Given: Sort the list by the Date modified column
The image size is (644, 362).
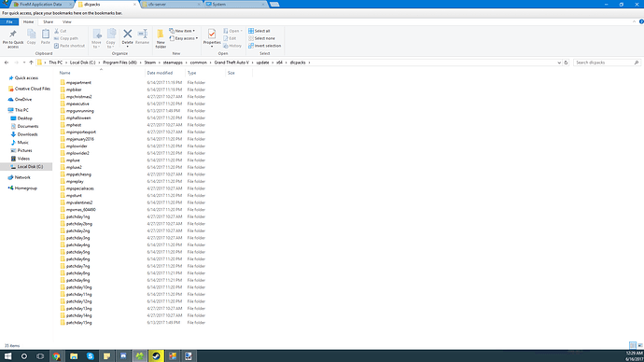Looking at the screenshot, I should pyautogui.click(x=160, y=73).
